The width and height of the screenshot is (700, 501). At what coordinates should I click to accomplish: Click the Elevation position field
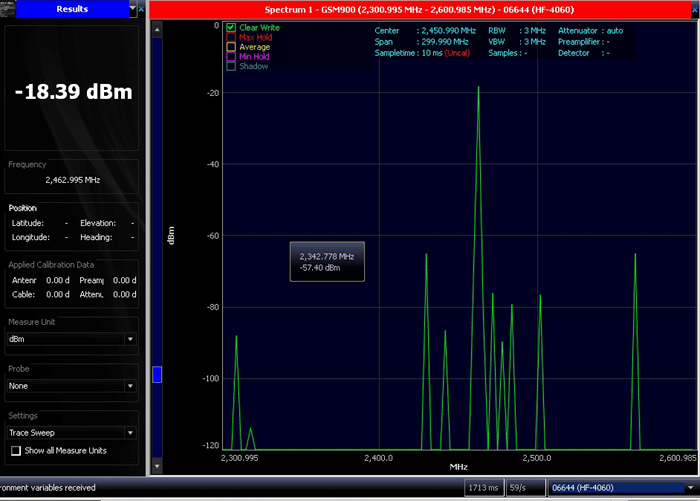(107, 223)
